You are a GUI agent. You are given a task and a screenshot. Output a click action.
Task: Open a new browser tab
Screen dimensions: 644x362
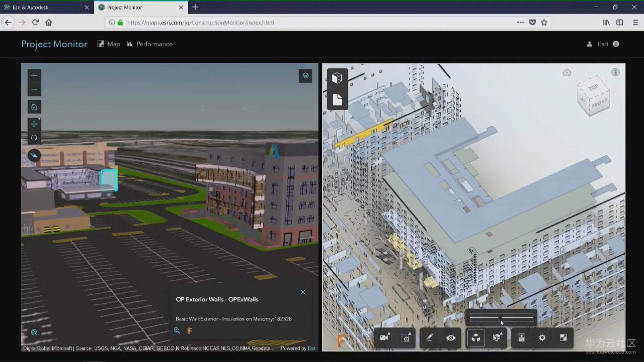tap(195, 7)
